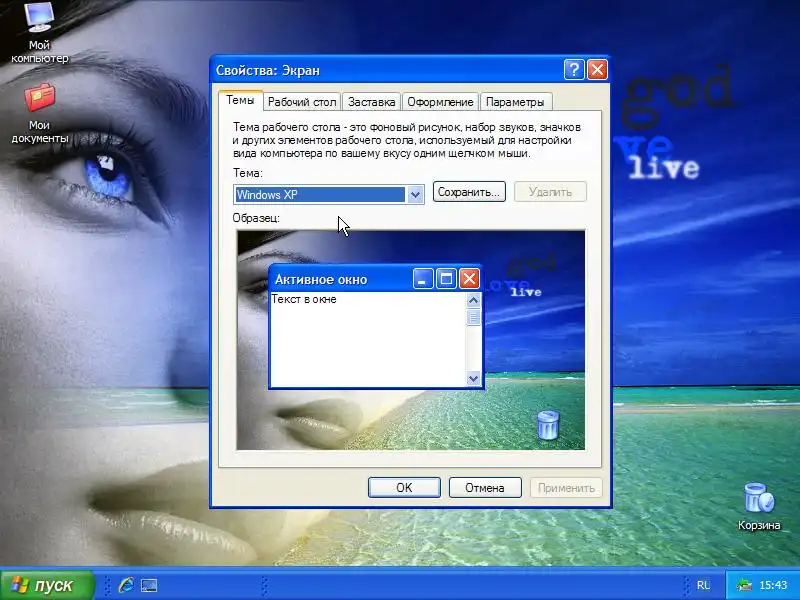Click the network tray icon near the clock
The image size is (800, 600).
744,585
